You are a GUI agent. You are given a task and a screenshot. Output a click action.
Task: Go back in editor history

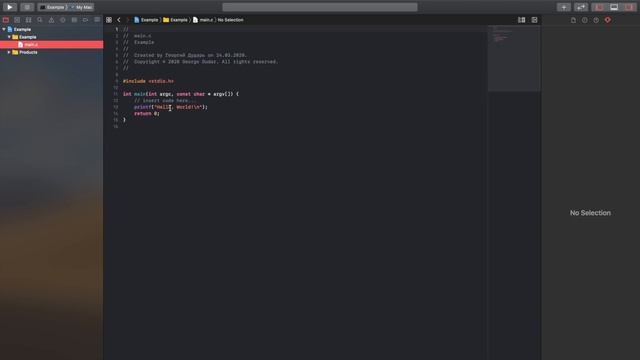(x=119, y=20)
